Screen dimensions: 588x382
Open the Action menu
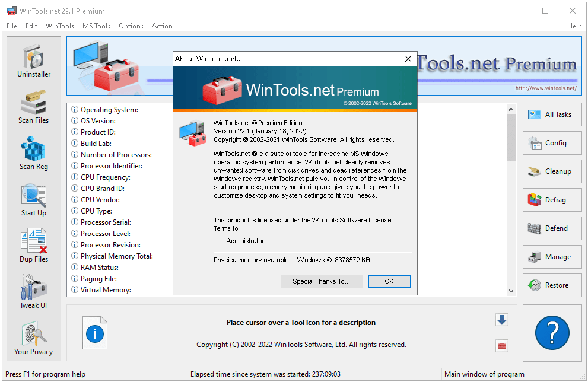[x=162, y=26]
